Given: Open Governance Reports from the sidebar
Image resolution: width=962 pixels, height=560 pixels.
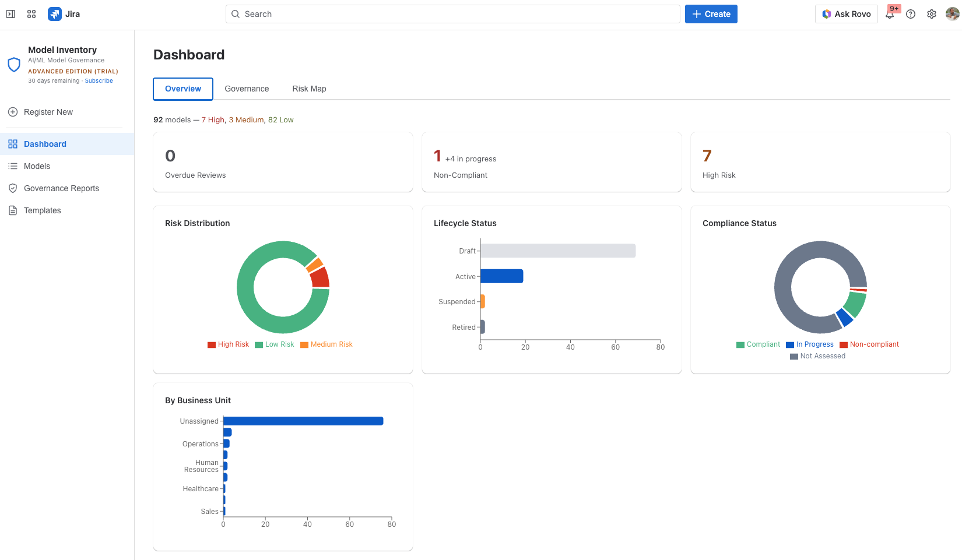Looking at the screenshot, I should [61, 188].
